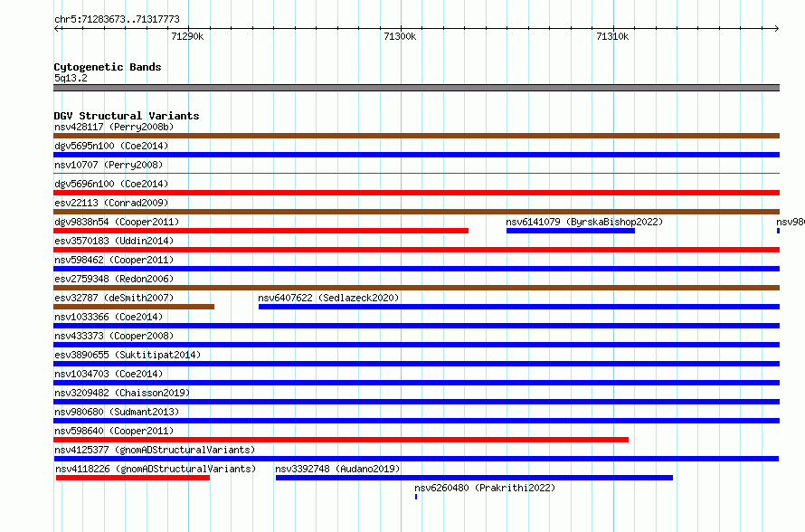Screen dimensions: 805x532
Task: Select the dgv5695n100 (Coe2014) blue bar
Action: pyautogui.click(x=416, y=155)
